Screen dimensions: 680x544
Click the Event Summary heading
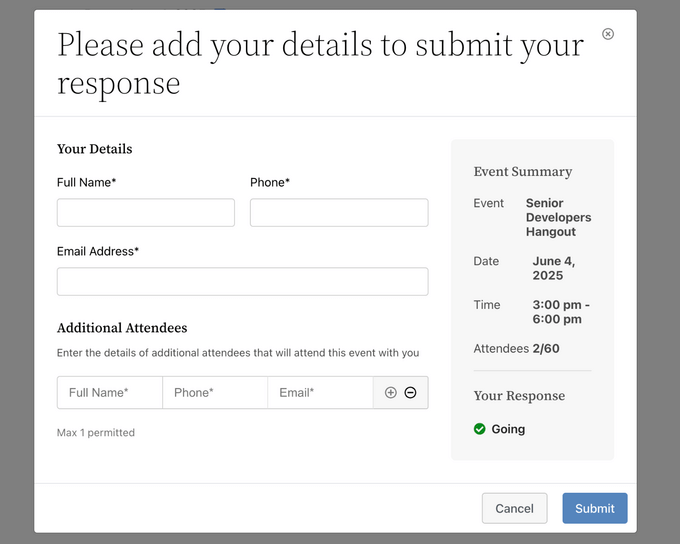point(523,172)
